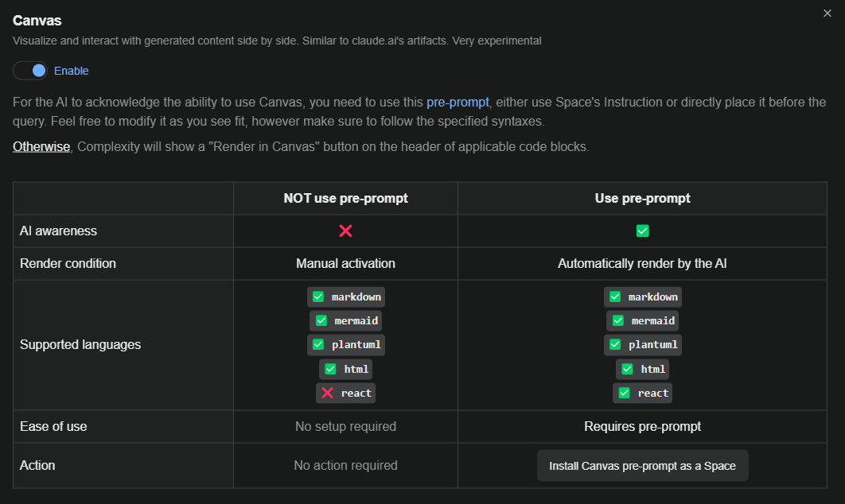Click Install Canvas pre-prompt as a Space

pos(642,466)
